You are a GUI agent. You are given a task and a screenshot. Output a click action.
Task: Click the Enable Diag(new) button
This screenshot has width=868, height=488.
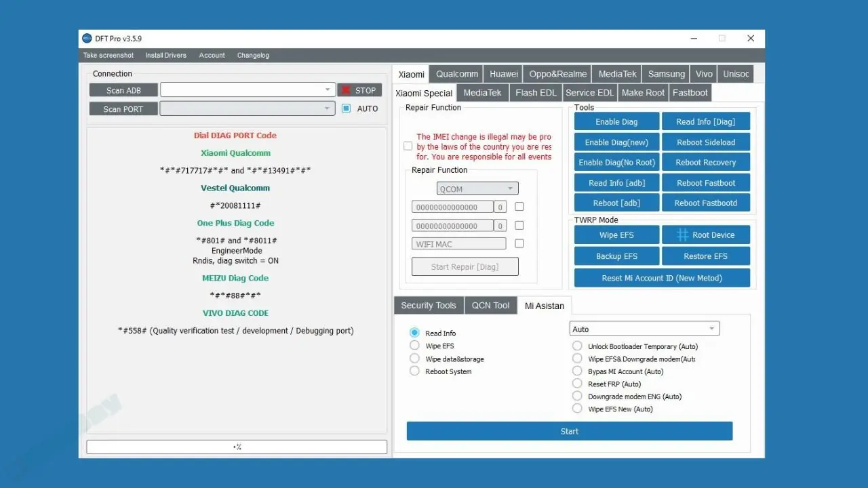click(x=616, y=142)
